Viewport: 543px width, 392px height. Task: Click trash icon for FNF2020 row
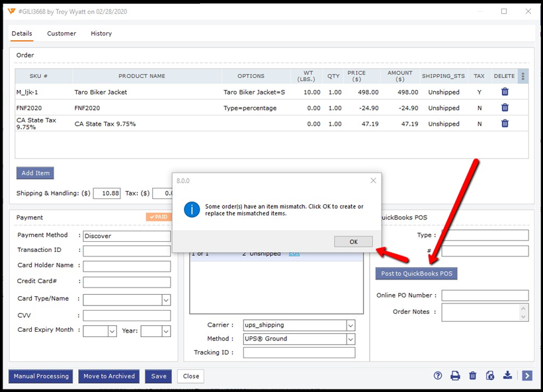pyautogui.click(x=505, y=108)
